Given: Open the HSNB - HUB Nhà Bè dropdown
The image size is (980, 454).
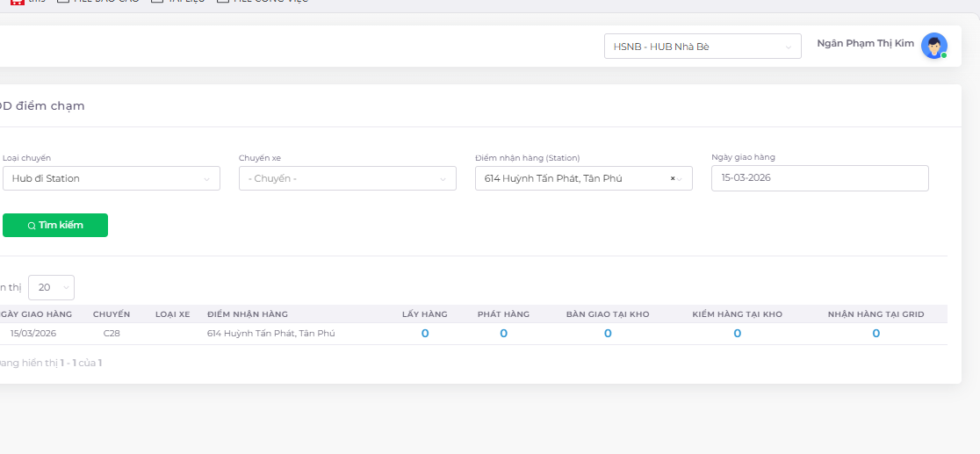Looking at the screenshot, I should (x=702, y=47).
